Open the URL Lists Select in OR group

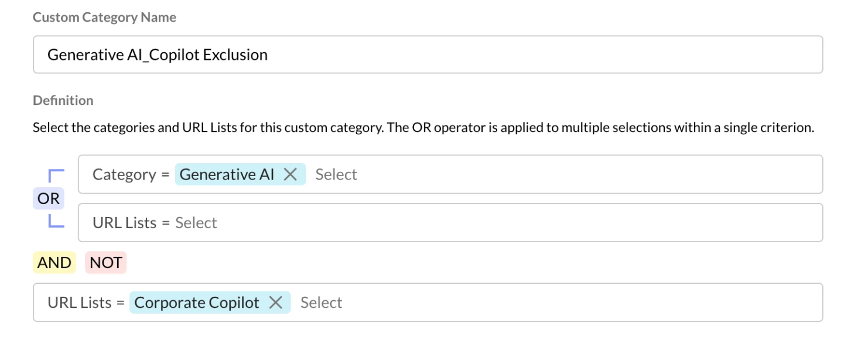pyautogui.click(x=196, y=223)
